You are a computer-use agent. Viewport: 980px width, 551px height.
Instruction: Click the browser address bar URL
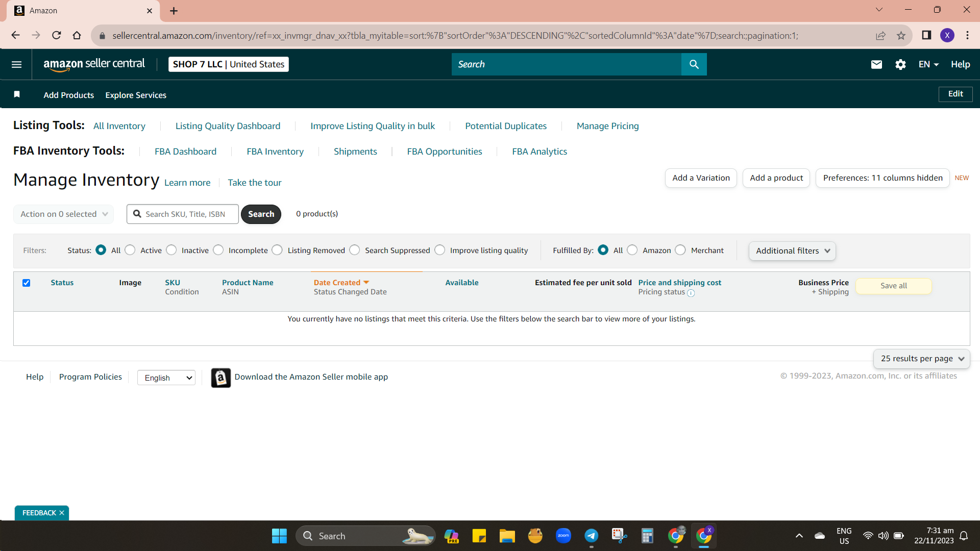(455, 36)
